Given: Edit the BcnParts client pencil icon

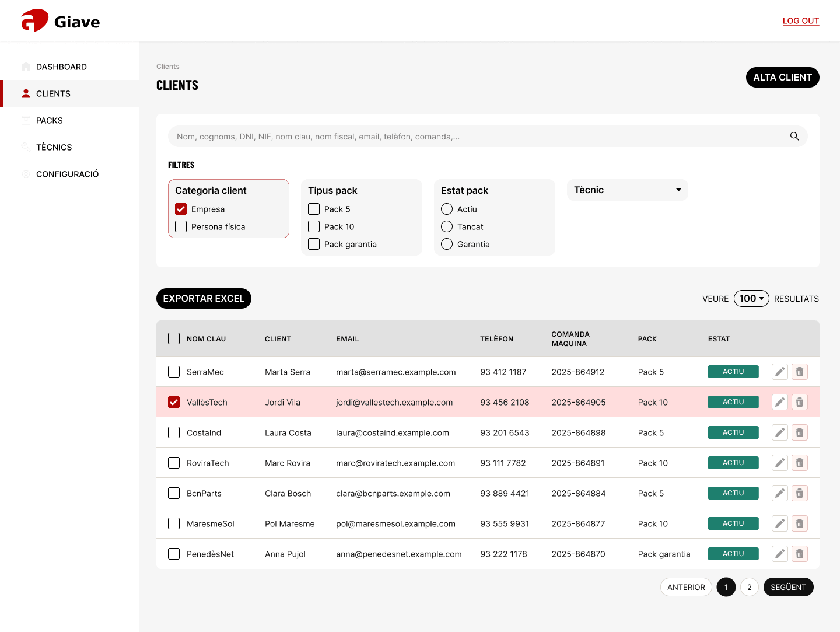Looking at the screenshot, I should pyautogui.click(x=780, y=493).
